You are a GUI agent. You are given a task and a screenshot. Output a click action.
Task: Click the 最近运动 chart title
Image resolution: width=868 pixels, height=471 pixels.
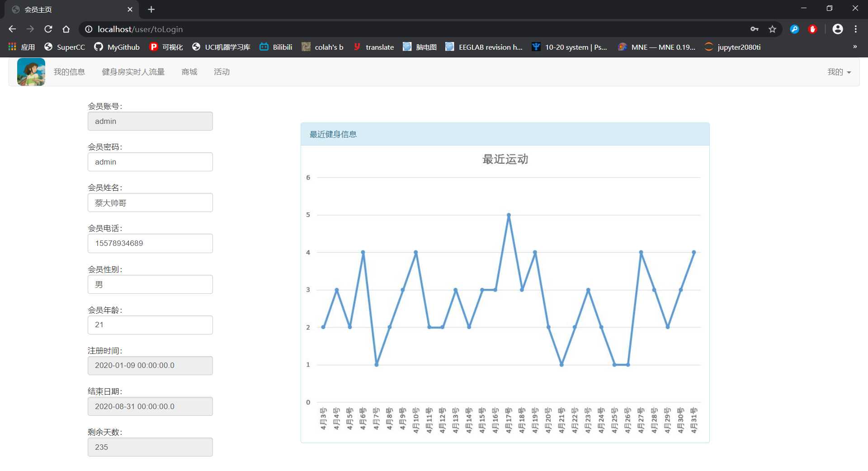click(x=505, y=159)
